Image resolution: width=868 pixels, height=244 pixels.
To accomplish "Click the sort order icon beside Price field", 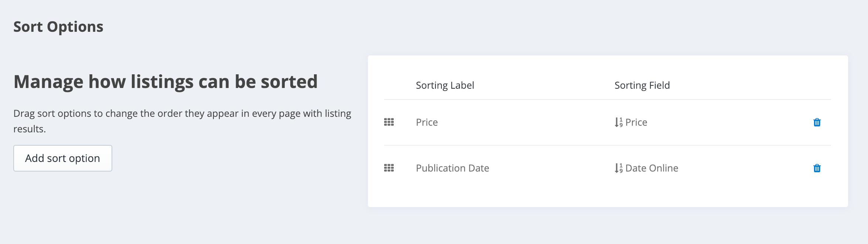I will point(619,122).
